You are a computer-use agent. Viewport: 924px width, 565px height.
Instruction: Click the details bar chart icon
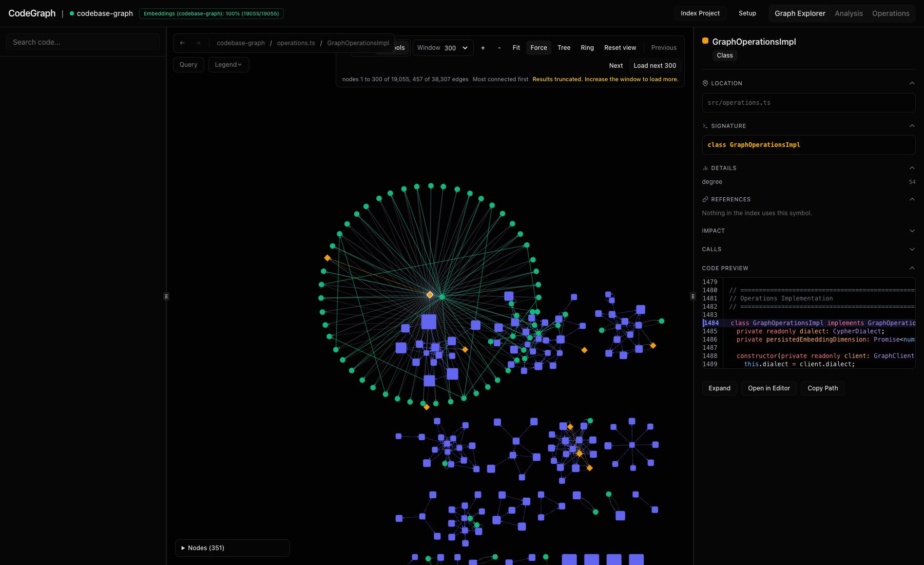click(x=705, y=168)
